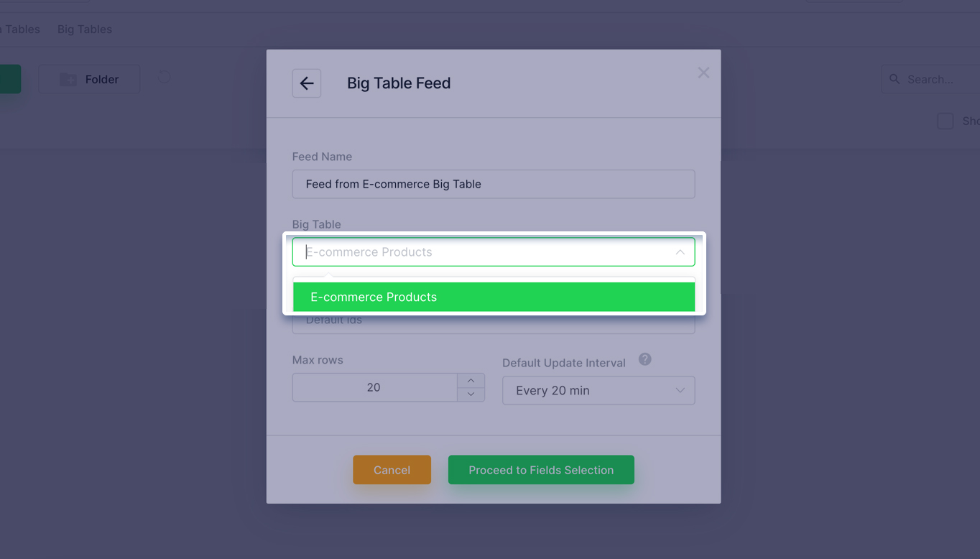Increase Max rows with the up arrow
980x559 pixels.
click(471, 380)
